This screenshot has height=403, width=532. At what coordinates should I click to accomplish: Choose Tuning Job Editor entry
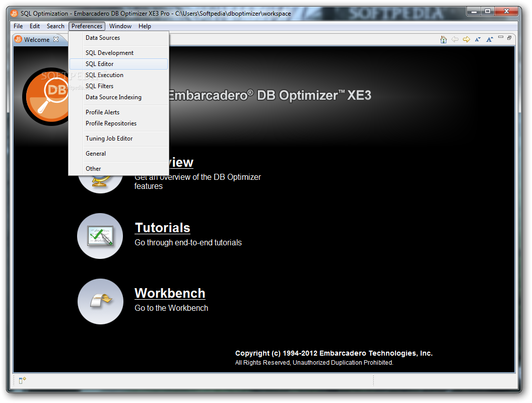119,139
